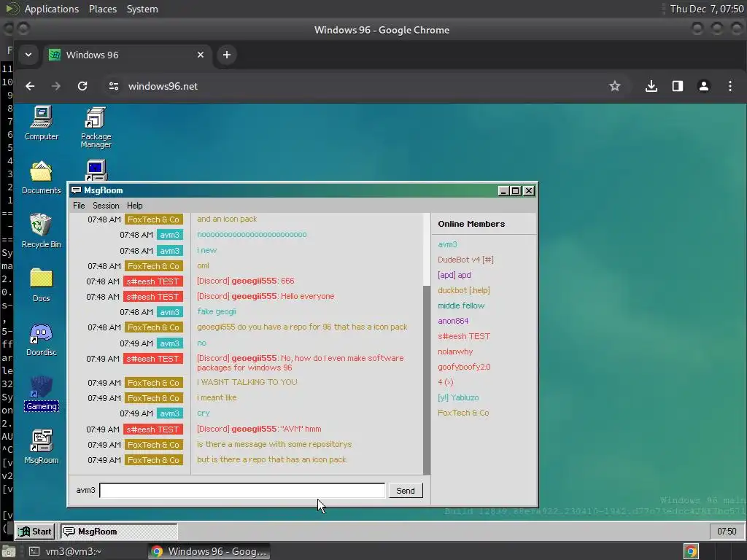Viewport: 747px width, 560px height.
Task: Select anon864 member
Action: click(453, 321)
